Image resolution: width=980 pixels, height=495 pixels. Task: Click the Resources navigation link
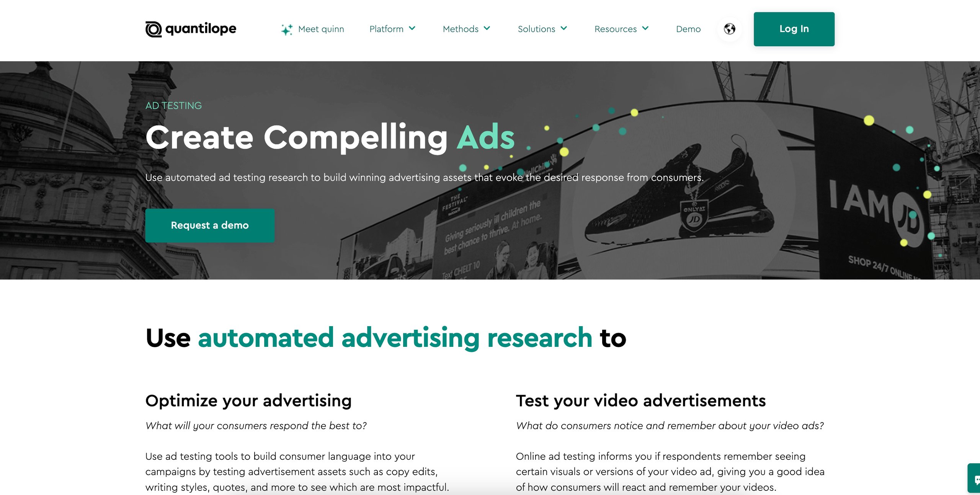click(622, 28)
